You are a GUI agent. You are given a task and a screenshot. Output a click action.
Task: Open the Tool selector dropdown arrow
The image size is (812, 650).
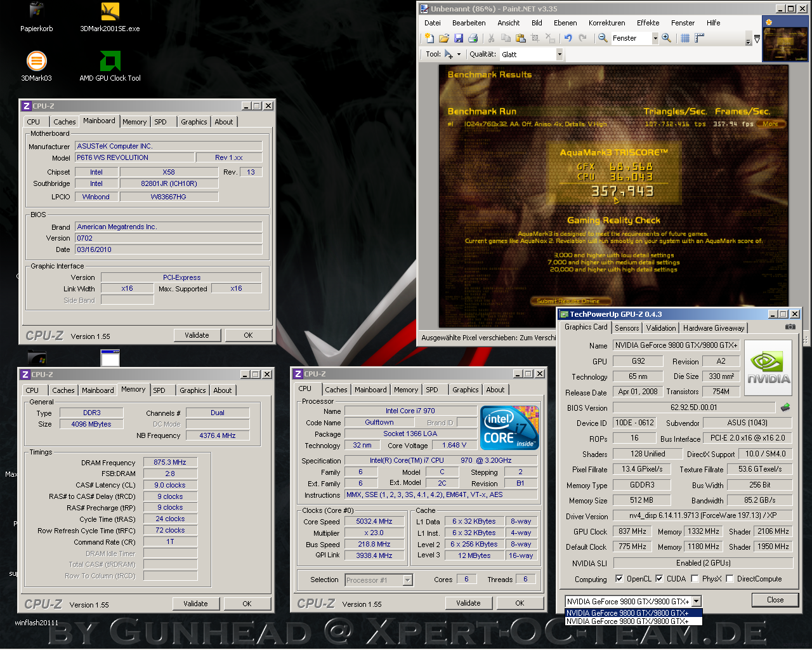tap(459, 54)
